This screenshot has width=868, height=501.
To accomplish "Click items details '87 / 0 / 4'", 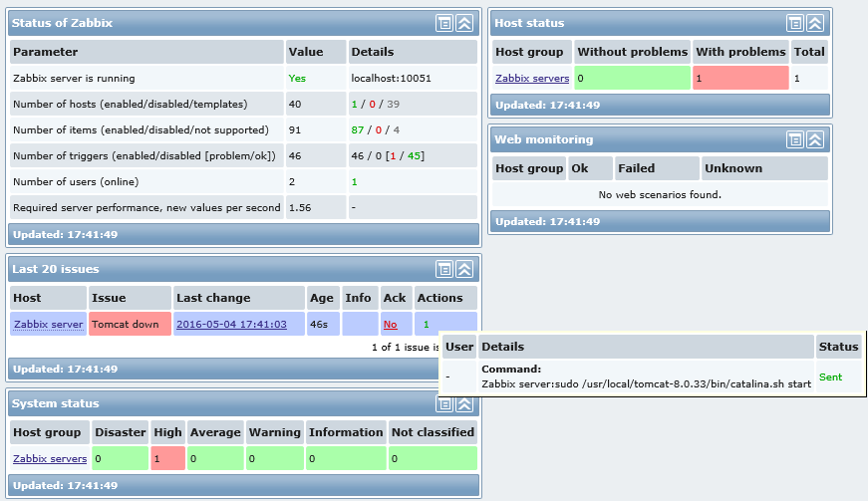I will point(376,129).
